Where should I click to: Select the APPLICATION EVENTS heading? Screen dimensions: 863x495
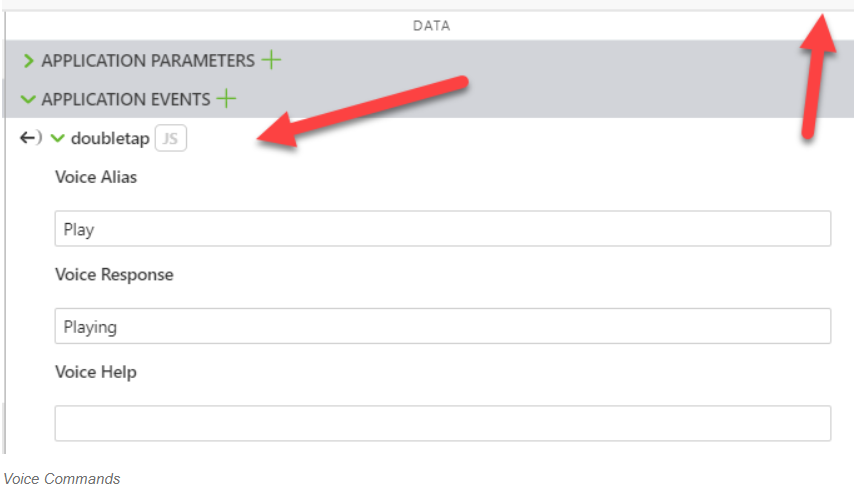pos(125,100)
